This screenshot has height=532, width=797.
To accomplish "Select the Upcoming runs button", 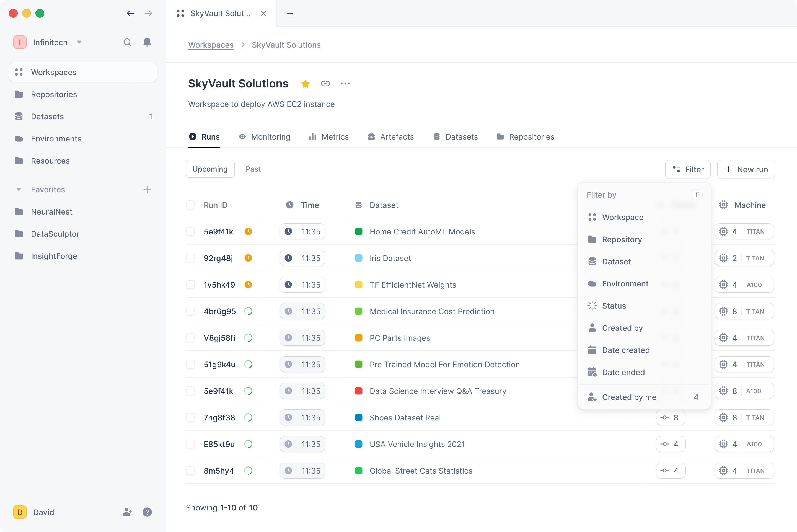I will pyautogui.click(x=210, y=169).
